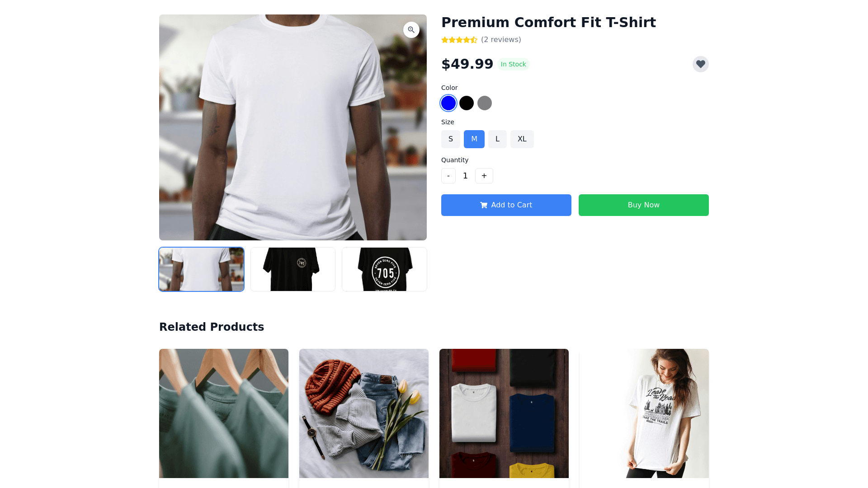Choose size XL
Viewport: 868px width, 488px height.
pos(522,139)
